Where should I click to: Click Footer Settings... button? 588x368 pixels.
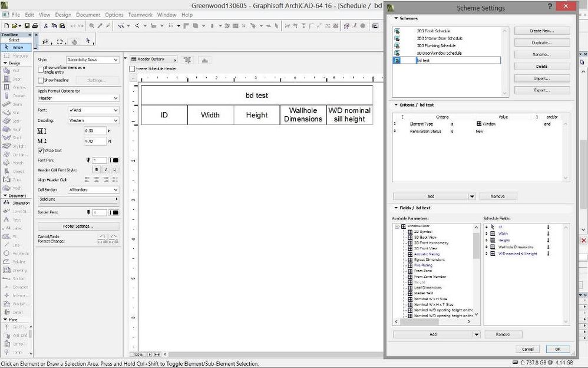(x=78, y=226)
